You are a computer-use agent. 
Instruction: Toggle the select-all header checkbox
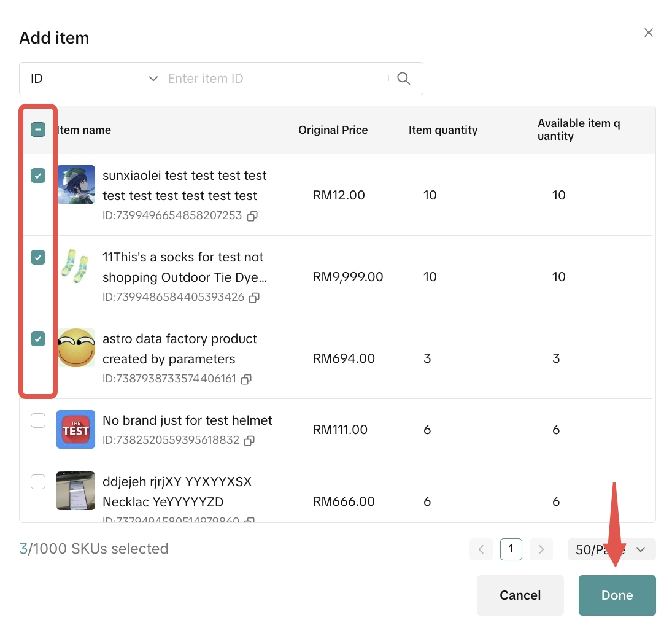click(38, 130)
